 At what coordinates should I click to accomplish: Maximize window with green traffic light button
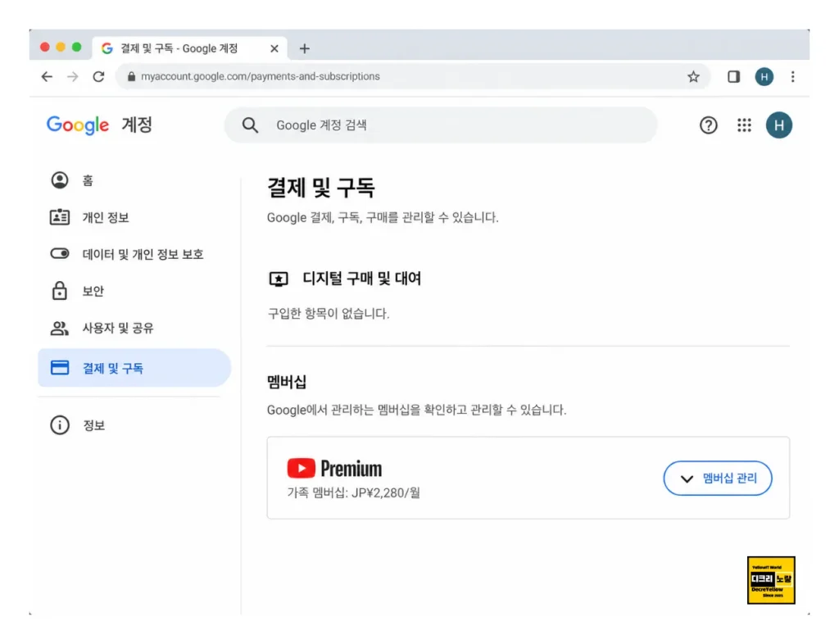pos(76,47)
